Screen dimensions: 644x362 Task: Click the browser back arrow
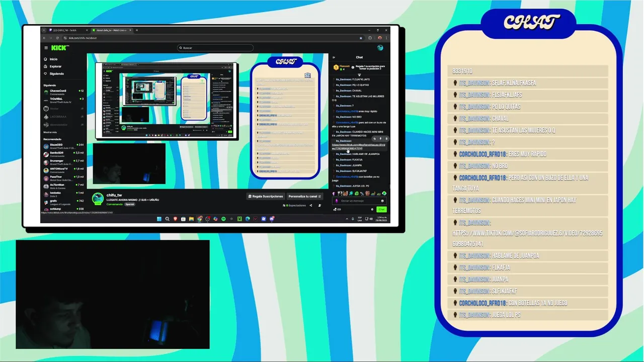click(x=44, y=38)
